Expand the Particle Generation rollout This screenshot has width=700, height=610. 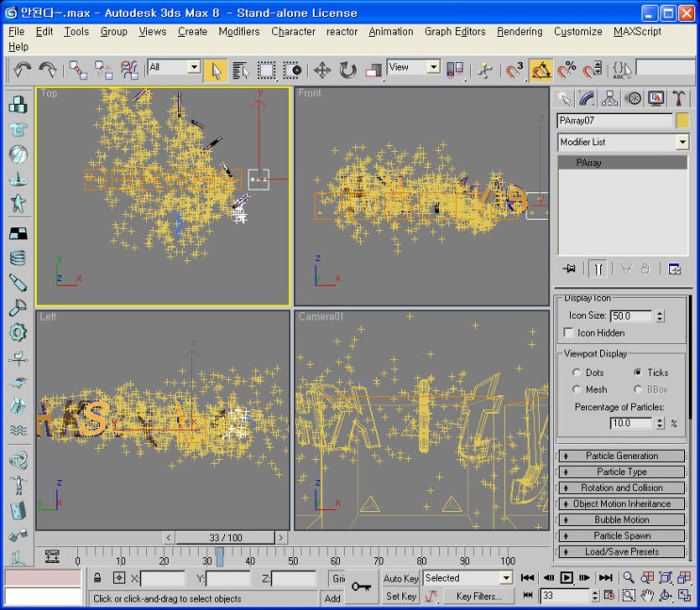tap(622, 456)
